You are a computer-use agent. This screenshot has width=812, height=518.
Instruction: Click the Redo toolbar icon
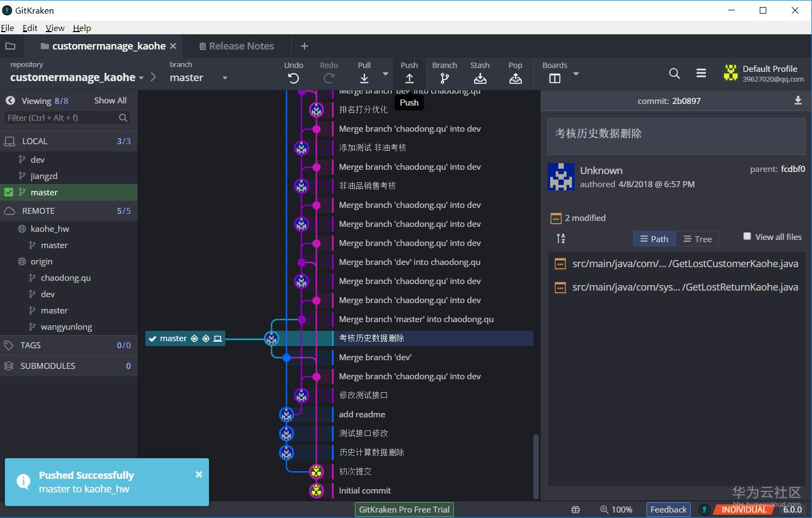coord(329,78)
